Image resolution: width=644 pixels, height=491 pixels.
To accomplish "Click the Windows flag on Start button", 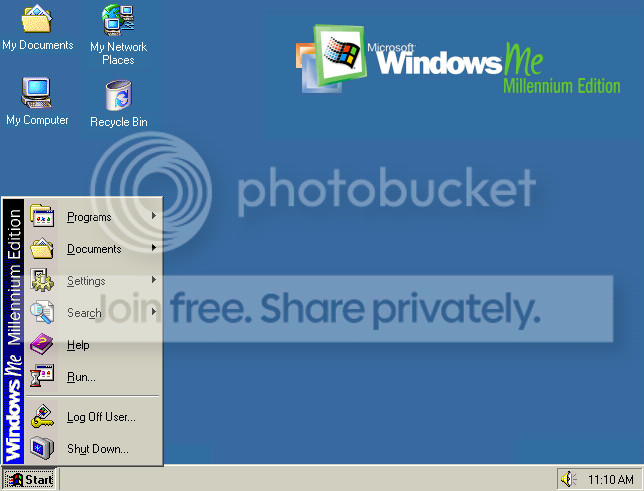I will (14, 479).
